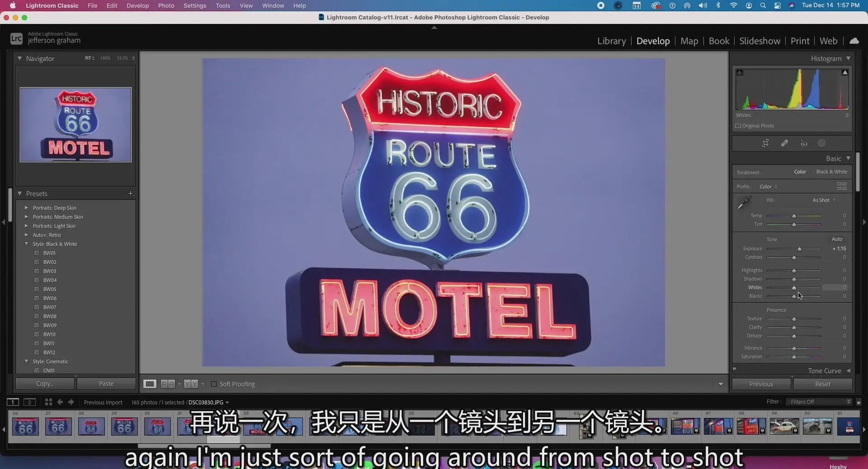Select the Healing brush tool

point(784,143)
